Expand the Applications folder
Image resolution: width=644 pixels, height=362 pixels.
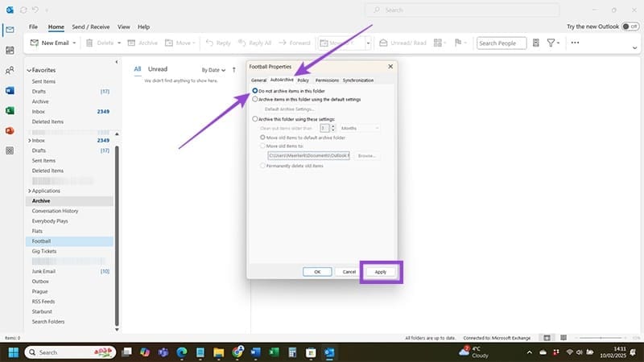point(30,191)
